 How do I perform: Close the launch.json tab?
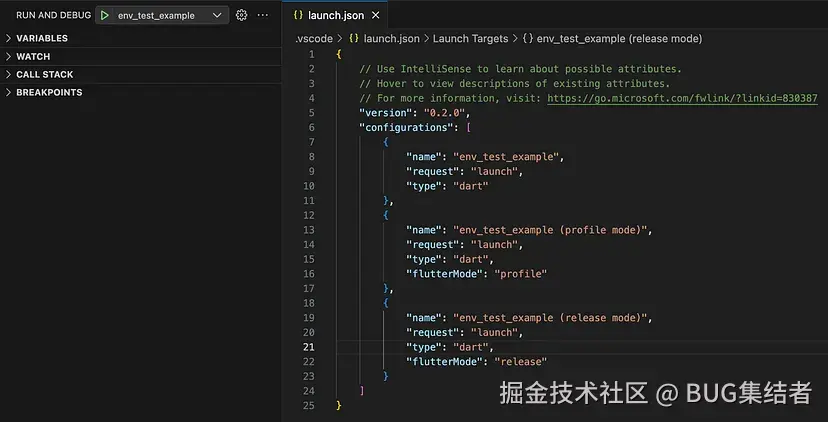[375, 15]
